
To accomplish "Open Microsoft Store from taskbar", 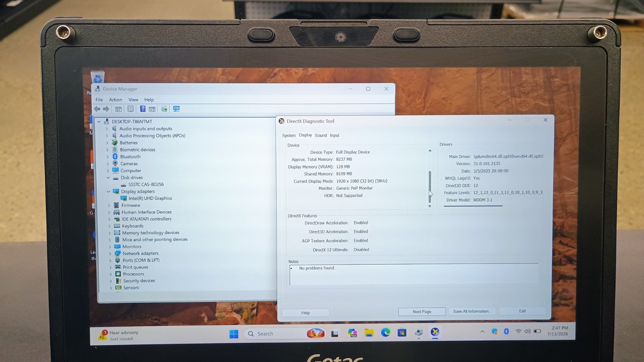I will (402, 332).
